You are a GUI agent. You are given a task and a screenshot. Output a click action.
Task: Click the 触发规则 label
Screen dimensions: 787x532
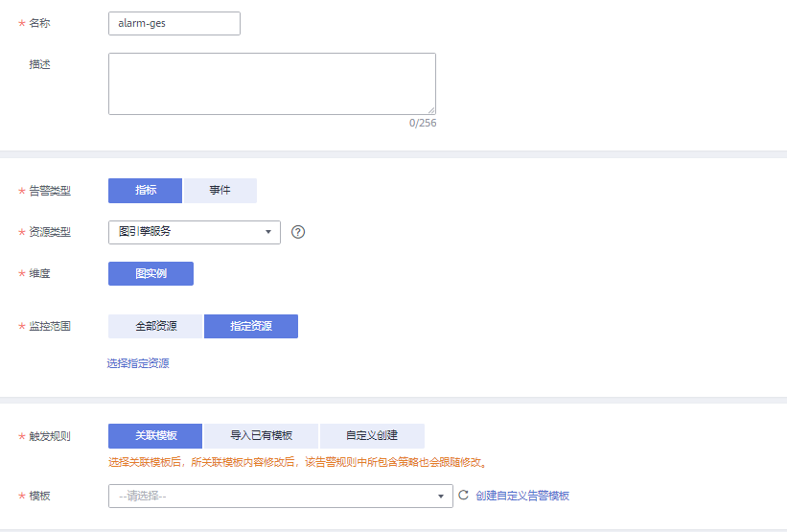click(x=50, y=436)
